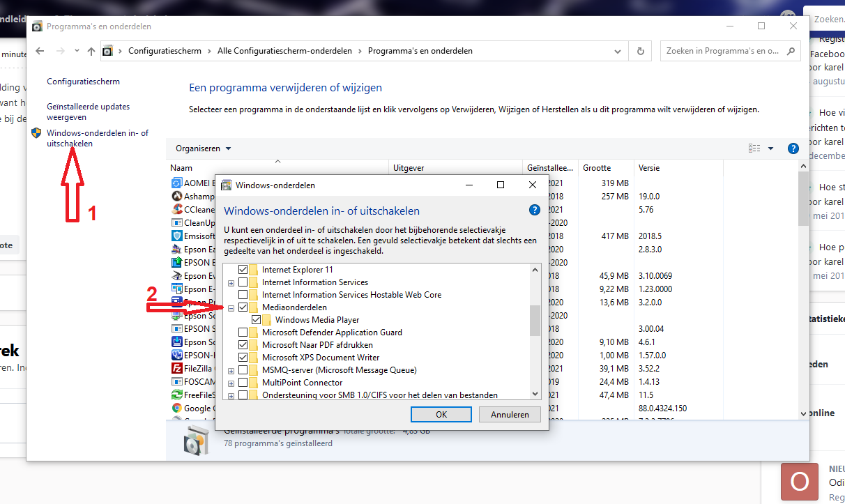Click the program list vertical scrollbar thumb

(x=803, y=199)
